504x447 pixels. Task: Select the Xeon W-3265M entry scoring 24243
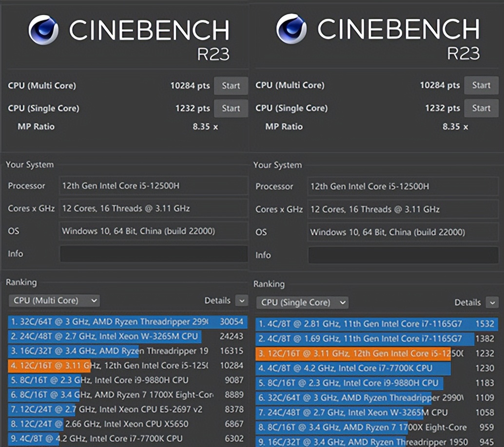point(127,336)
